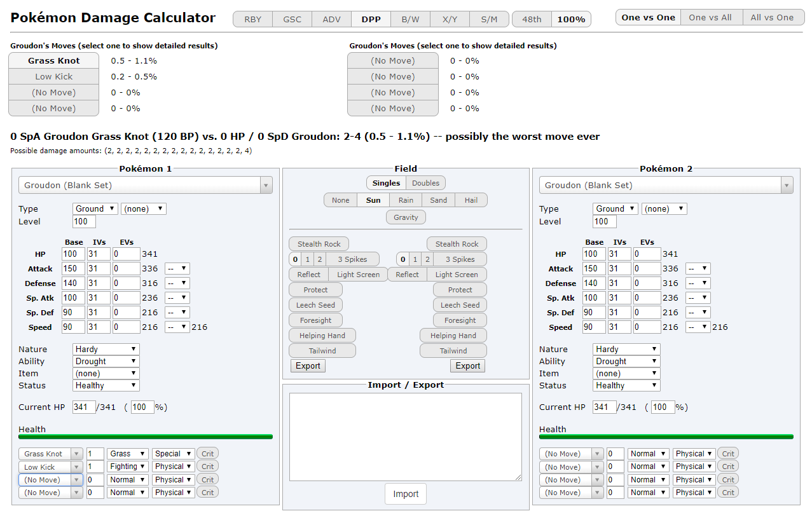Set weather to None
Viewport: 812px width, 518px height.
(x=340, y=200)
